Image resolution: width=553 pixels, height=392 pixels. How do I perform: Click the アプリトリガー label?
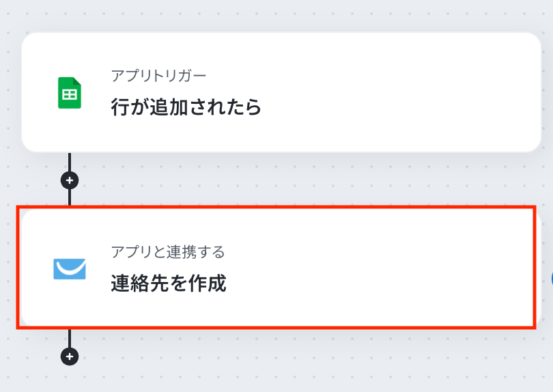[x=158, y=75]
